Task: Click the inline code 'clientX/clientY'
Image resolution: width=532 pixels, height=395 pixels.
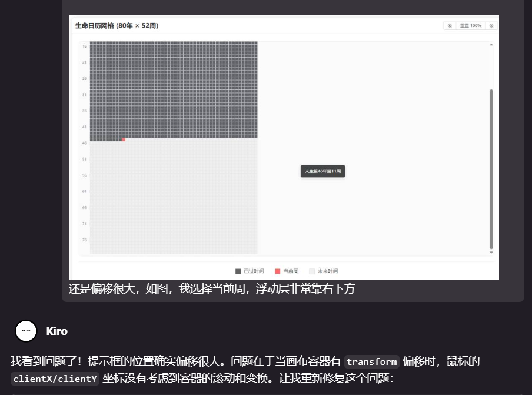Action: pos(55,379)
